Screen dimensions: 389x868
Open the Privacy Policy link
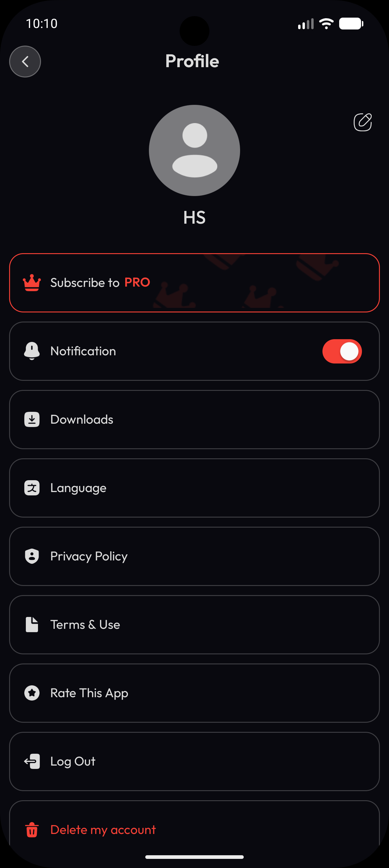pos(194,556)
